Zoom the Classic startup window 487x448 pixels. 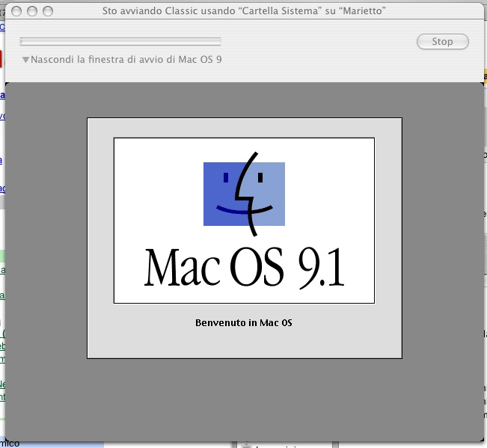pos(48,11)
